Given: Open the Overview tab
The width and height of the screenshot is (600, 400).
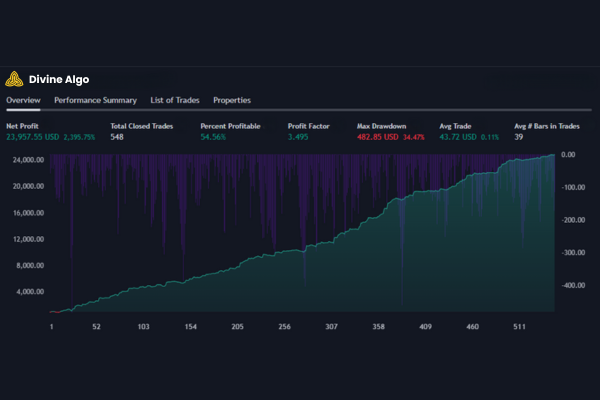Looking at the screenshot, I should tap(23, 100).
